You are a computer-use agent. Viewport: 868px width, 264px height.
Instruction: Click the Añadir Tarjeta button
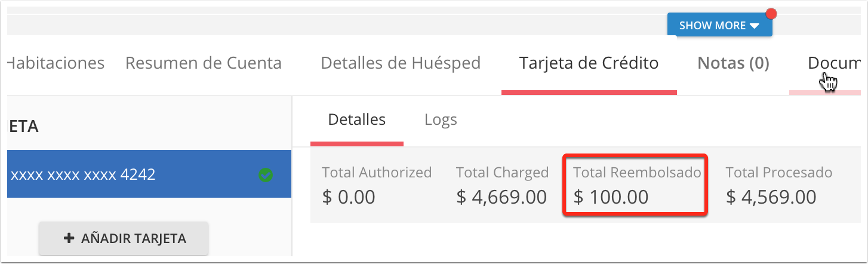(x=124, y=239)
